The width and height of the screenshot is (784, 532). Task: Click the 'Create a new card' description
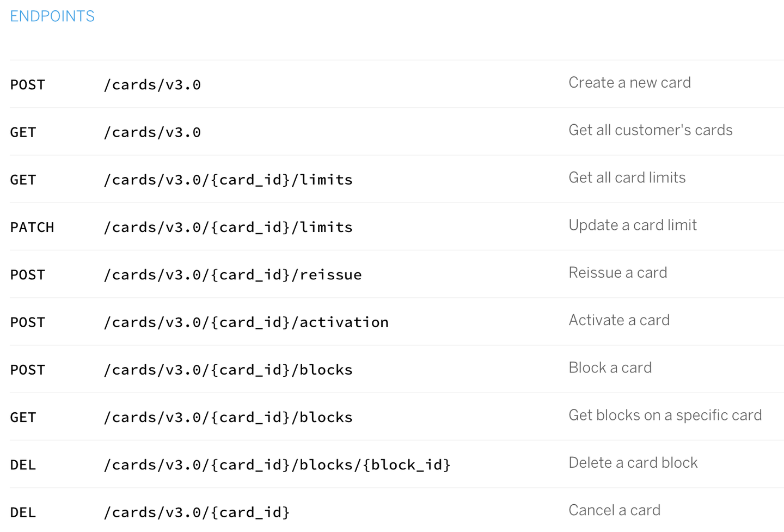[x=629, y=83]
